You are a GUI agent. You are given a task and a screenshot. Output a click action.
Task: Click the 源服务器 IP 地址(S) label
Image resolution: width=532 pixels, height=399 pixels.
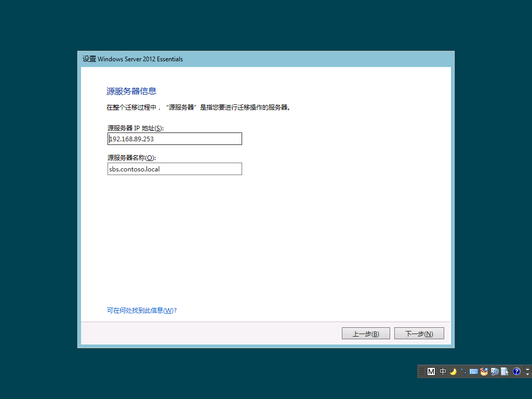[x=136, y=128]
